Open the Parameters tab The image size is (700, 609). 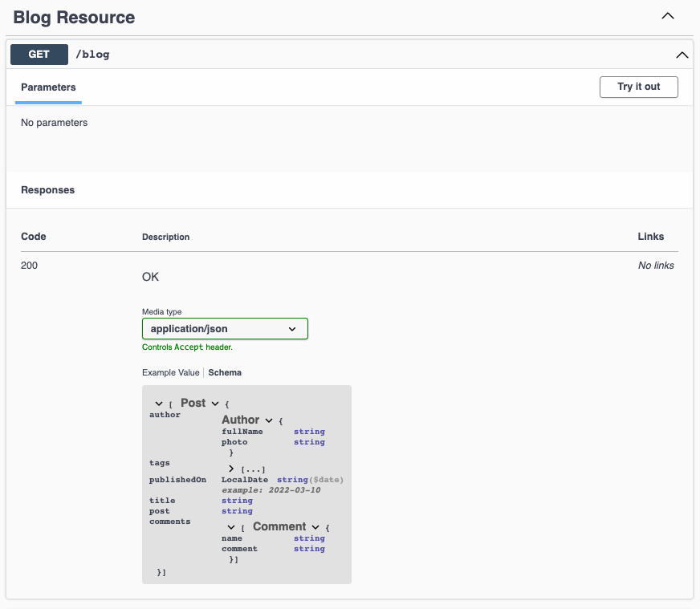[48, 87]
